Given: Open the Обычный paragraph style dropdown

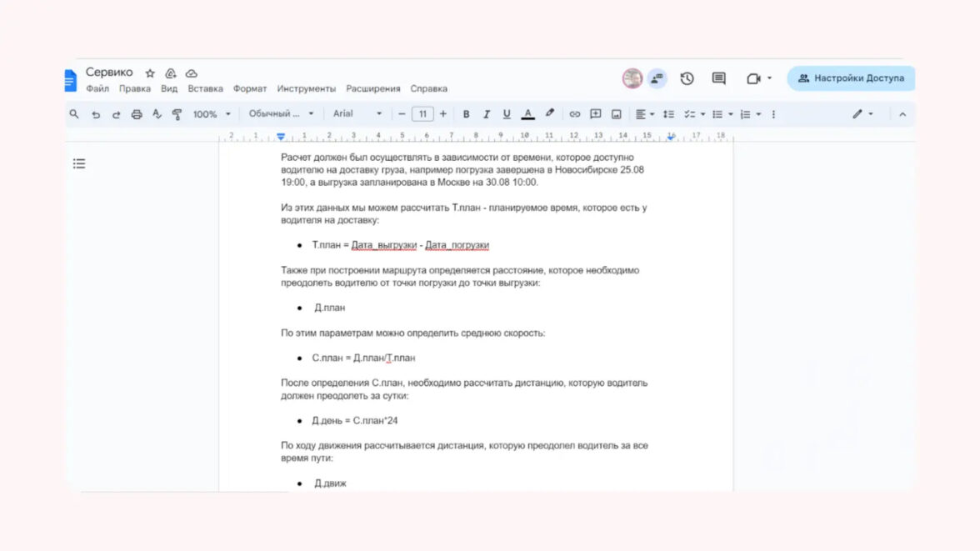Looking at the screenshot, I should click(x=282, y=114).
